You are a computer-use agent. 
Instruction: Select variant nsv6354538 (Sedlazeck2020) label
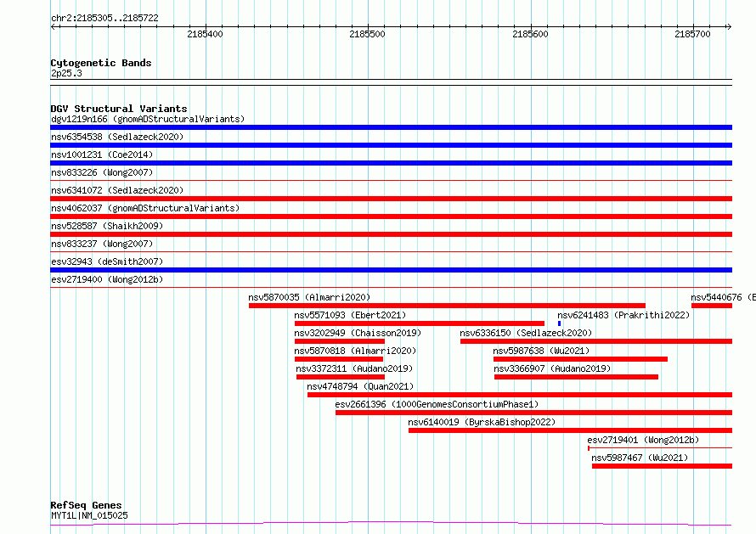pyautogui.click(x=117, y=137)
